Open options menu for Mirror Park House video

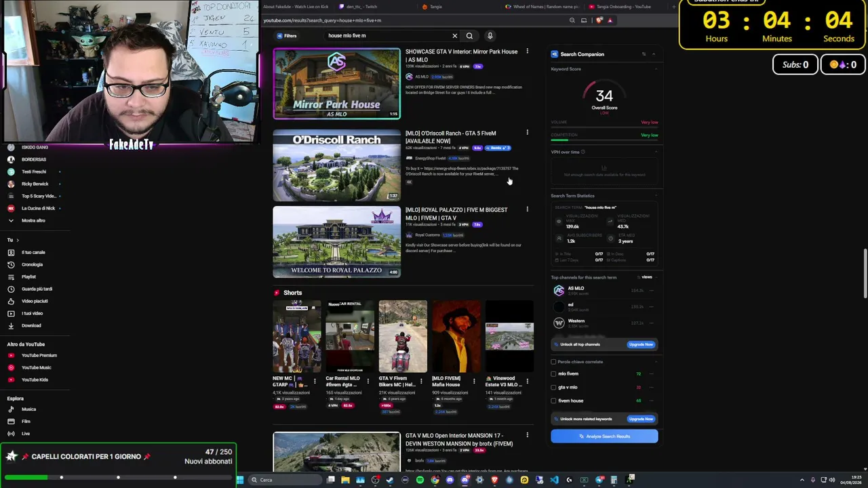(527, 52)
